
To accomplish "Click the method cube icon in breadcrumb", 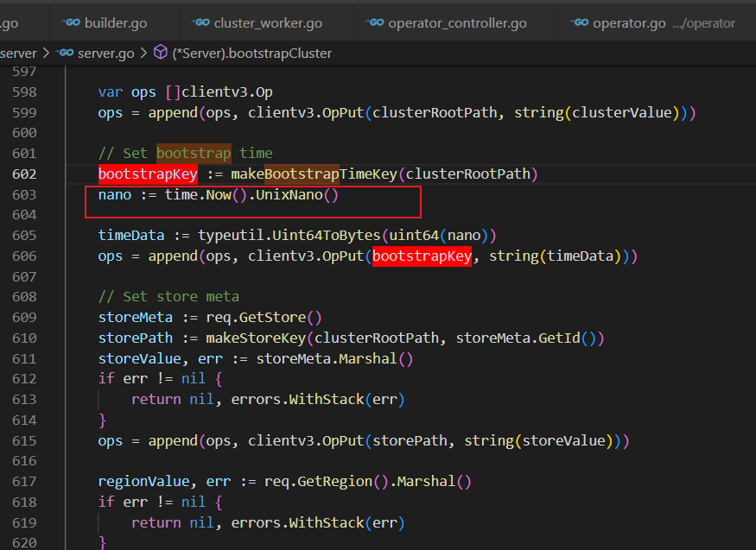I will 160,54.
